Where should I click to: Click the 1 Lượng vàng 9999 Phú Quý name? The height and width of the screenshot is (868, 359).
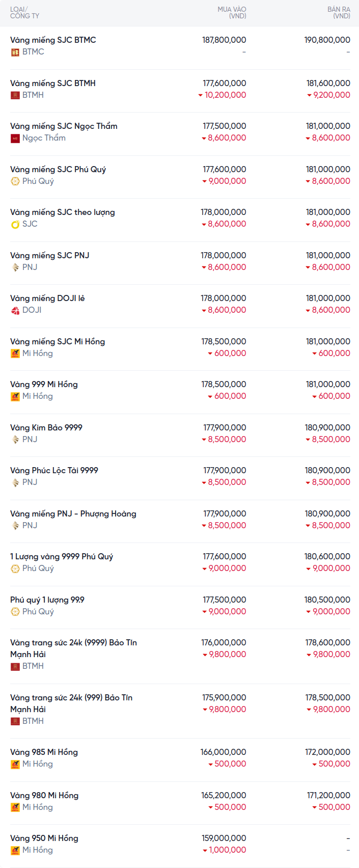(x=62, y=556)
